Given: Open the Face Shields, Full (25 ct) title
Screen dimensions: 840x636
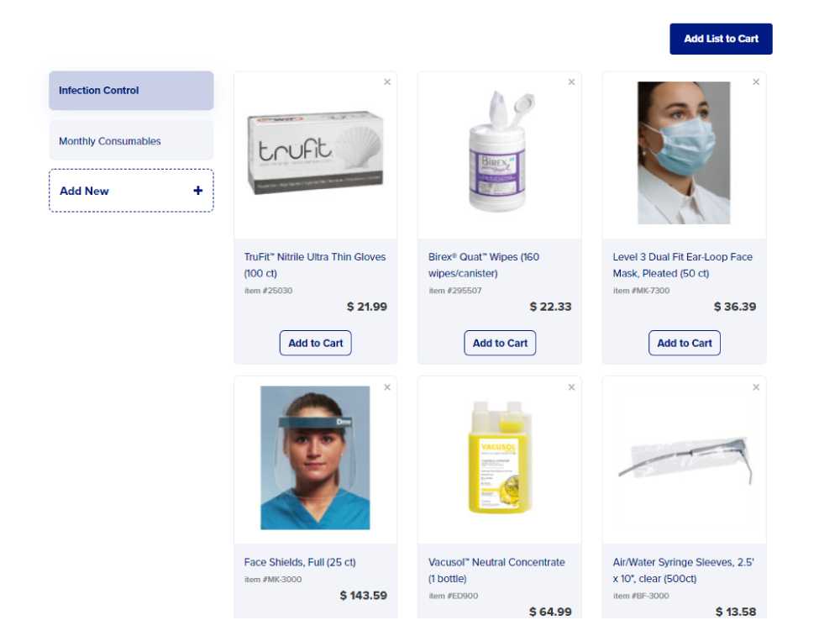Looking at the screenshot, I should 300,562.
